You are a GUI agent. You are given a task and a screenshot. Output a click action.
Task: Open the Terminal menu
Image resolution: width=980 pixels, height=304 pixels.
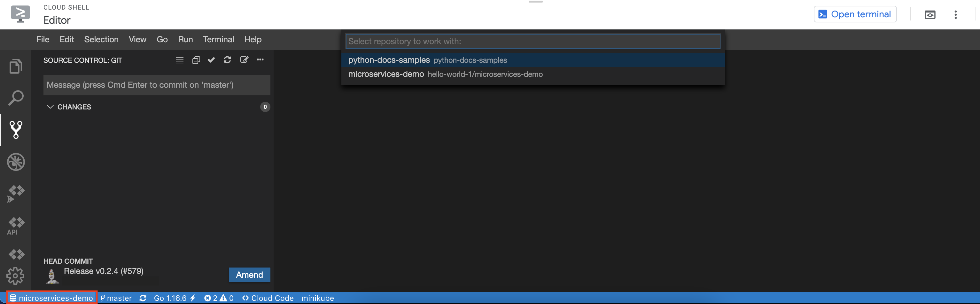point(218,39)
